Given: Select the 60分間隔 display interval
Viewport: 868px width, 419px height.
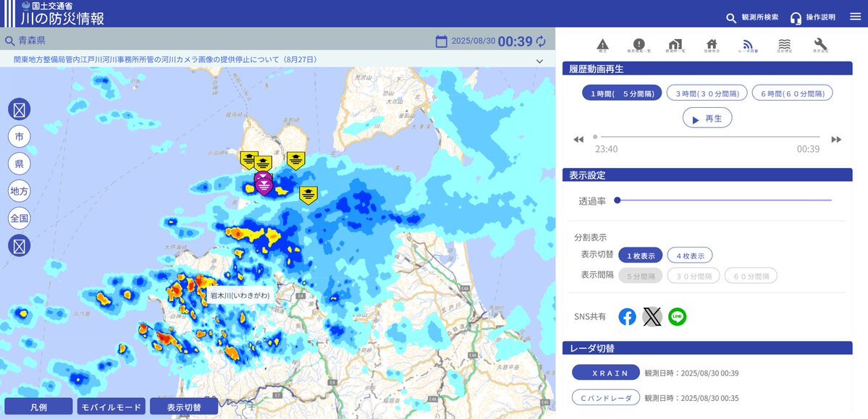Looking at the screenshot, I should pos(751,275).
